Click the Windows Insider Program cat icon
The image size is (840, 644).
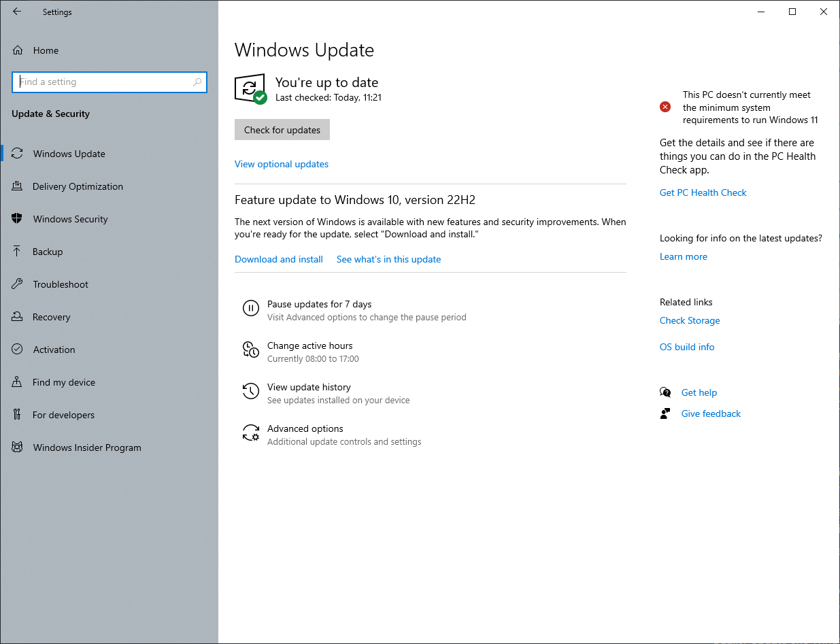point(18,447)
